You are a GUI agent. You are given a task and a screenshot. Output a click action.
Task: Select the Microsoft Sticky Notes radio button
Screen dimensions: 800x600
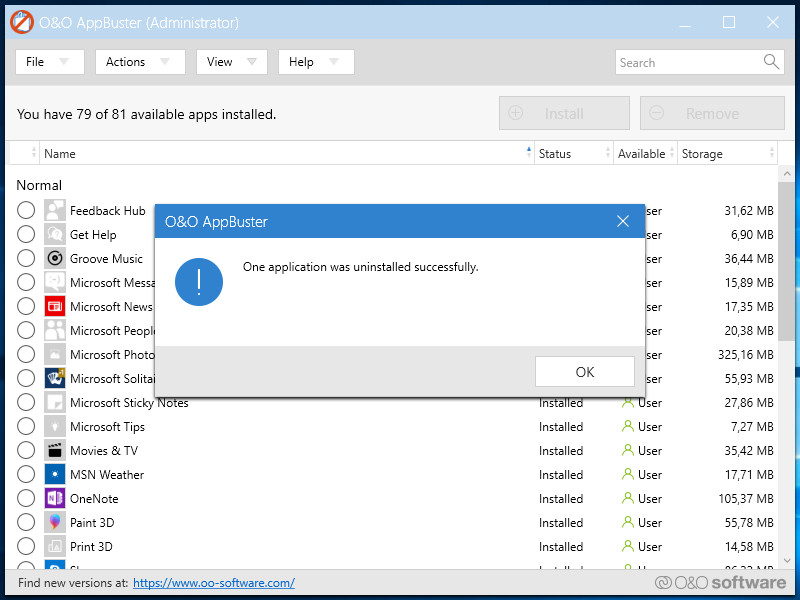(x=26, y=402)
